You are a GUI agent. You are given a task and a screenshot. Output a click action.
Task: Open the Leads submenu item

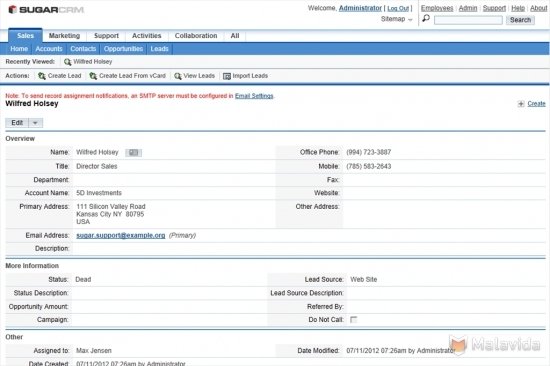pos(160,49)
